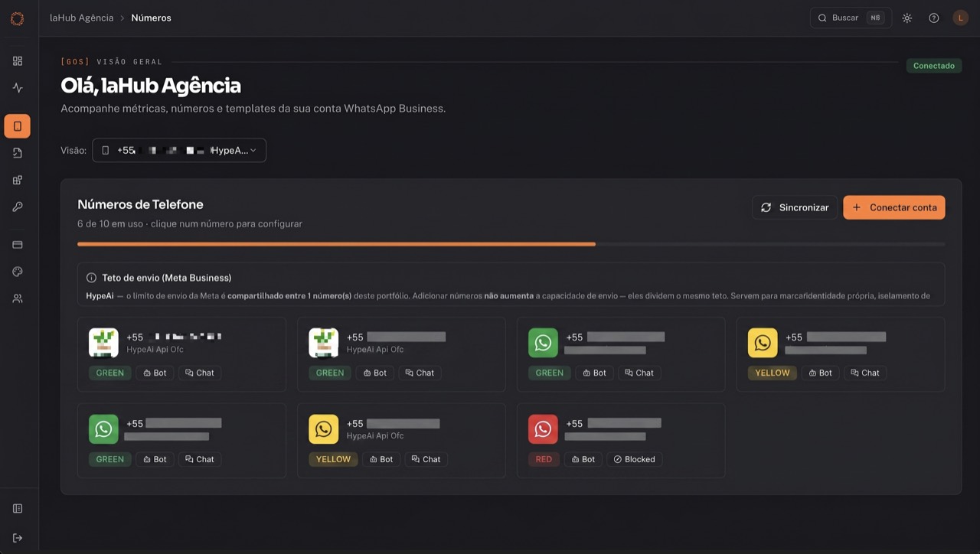Click the Conectar conta button
The height and width of the screenshot is (554, 980).
(x=894, y=207)
